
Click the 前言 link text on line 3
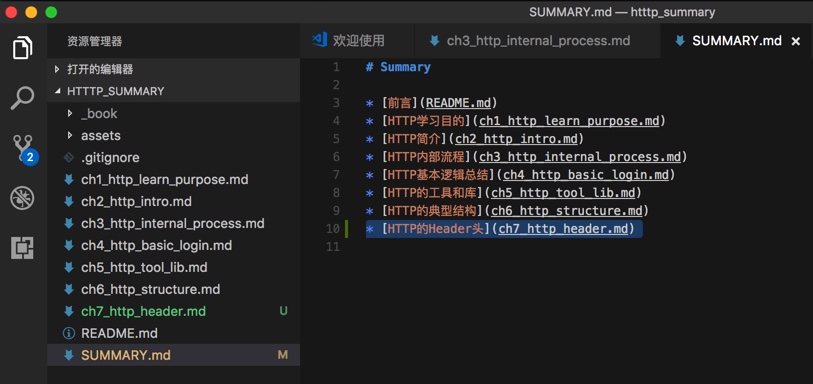coord(399,103)
